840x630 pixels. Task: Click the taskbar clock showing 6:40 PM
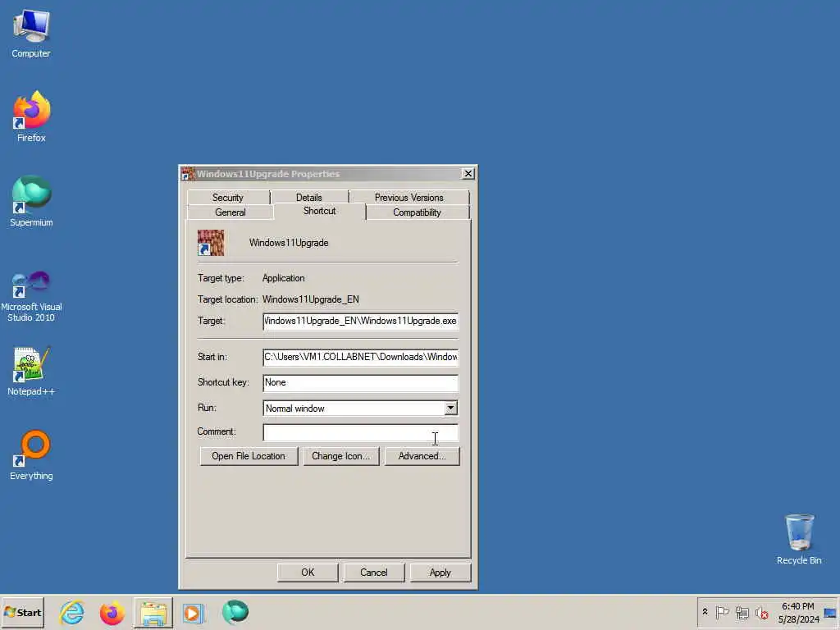tap(798, 612)
